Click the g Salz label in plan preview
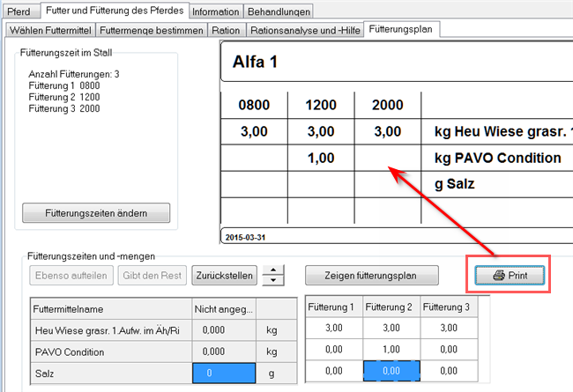Image resolution: width=573 pixels, height=392 pixels. [454, 184]
